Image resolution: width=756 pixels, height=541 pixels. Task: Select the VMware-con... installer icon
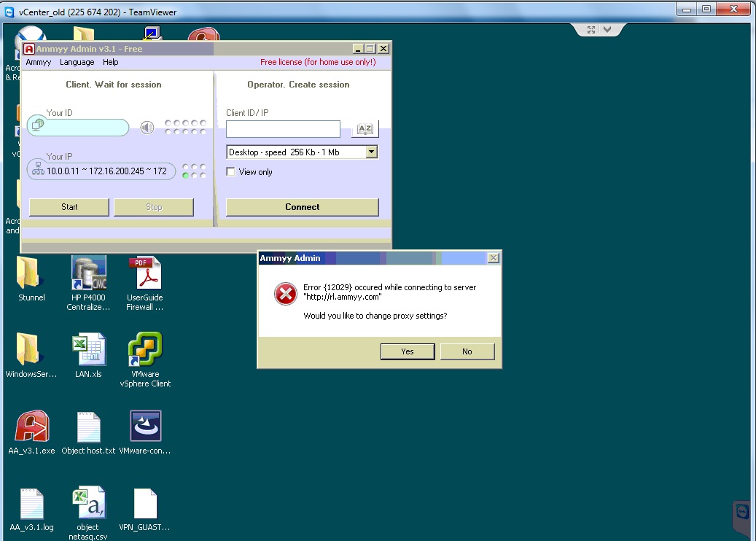(145, 426)
